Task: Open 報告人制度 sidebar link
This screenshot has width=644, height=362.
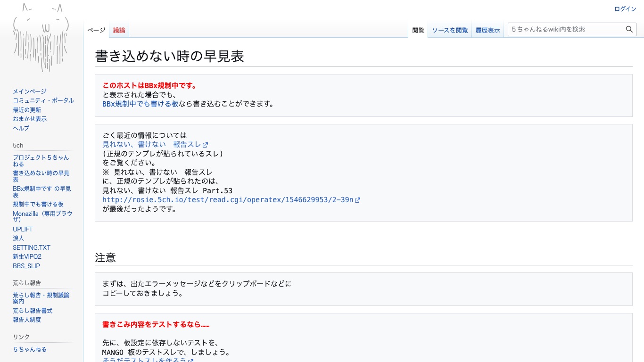Action: (x=27, y=320)
